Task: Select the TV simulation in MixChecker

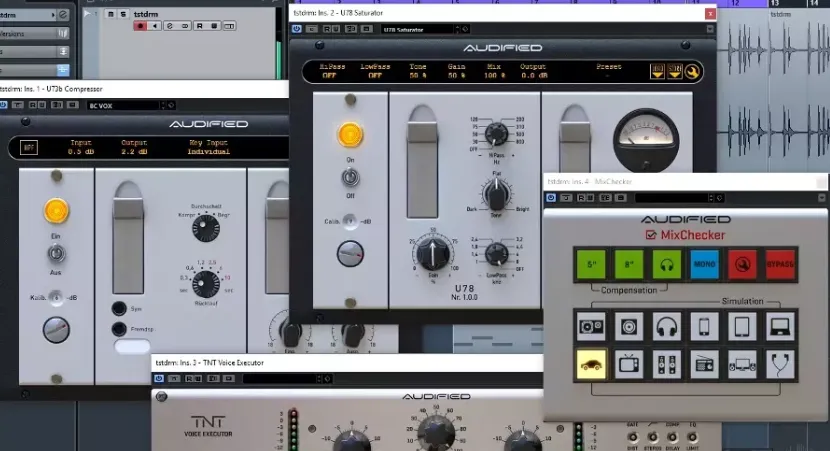Action: click(x=628, y=364)
